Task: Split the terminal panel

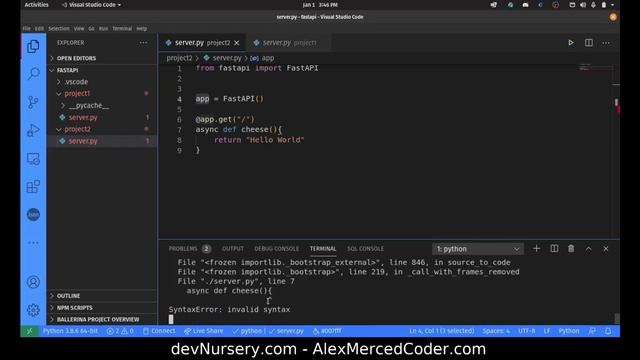Action: coord(554,249)
